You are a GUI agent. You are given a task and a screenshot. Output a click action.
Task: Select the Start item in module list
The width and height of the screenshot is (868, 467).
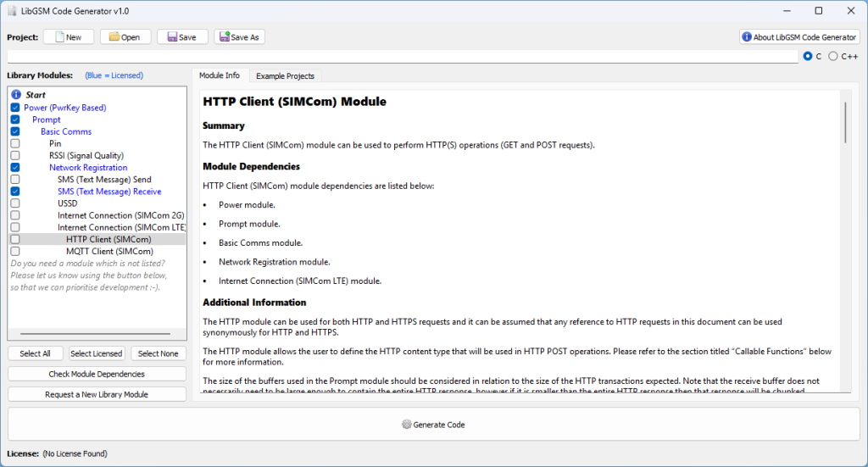coord(36,95)
